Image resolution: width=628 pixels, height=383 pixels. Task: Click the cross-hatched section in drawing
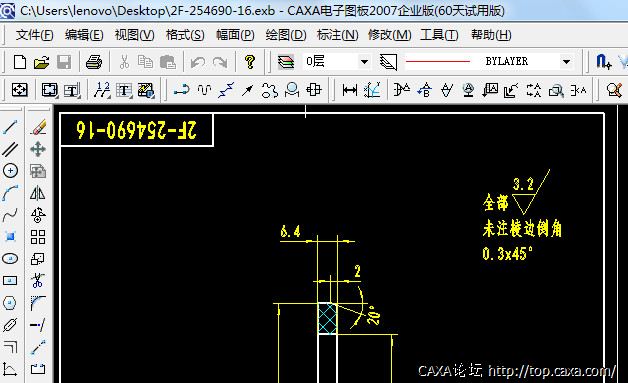pos(328,318)
